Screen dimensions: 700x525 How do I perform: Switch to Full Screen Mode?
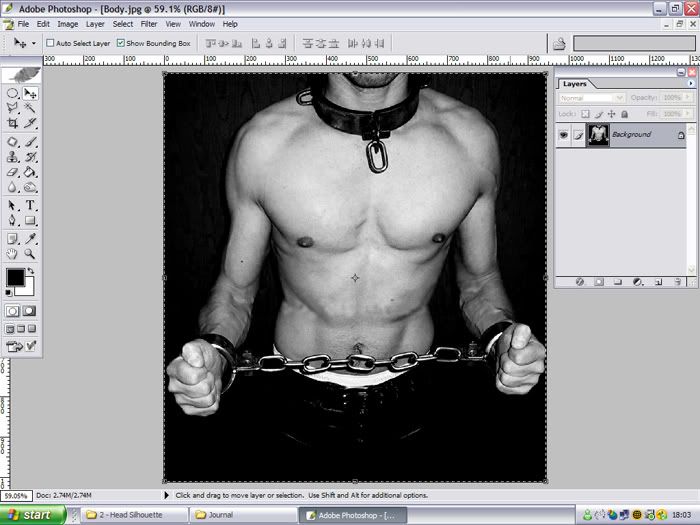[32, 329]
